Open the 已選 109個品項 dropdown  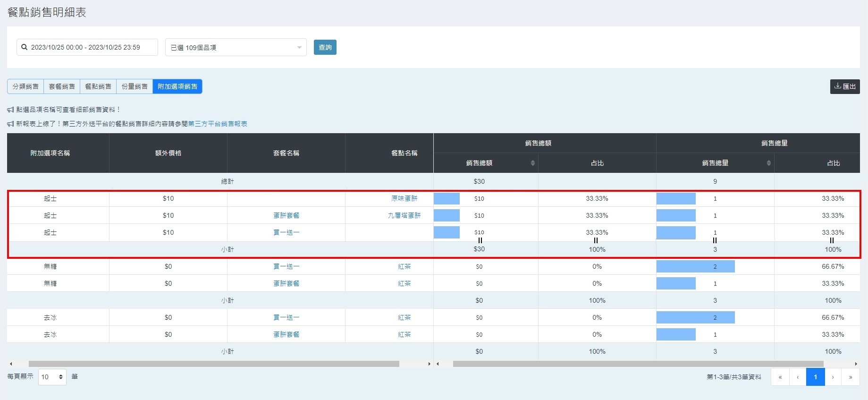tap(236, 47)
